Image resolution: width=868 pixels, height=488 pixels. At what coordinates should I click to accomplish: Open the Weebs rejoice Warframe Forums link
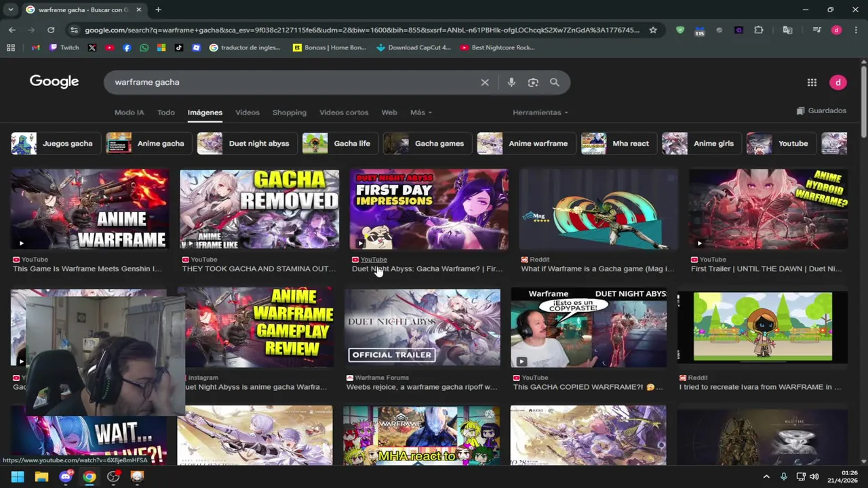[x=422, y=387]
